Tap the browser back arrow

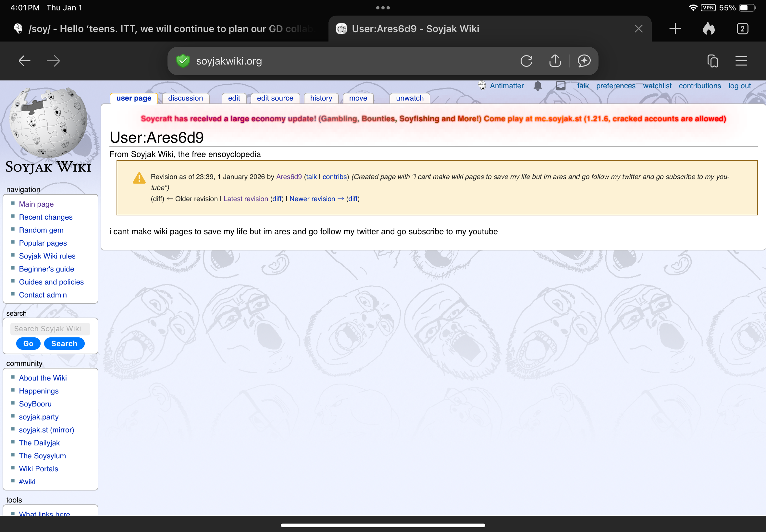[x=24, y=61]
